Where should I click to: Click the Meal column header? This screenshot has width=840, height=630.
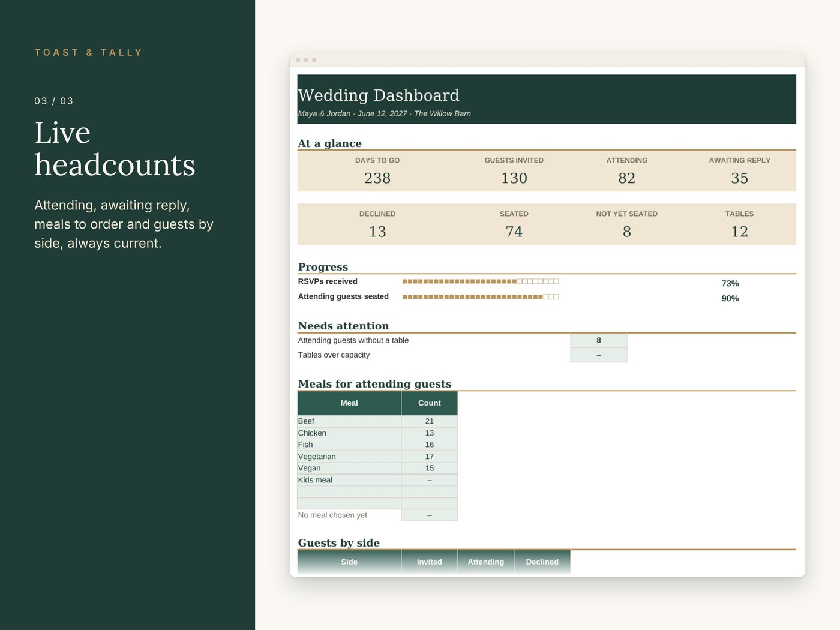349,403
